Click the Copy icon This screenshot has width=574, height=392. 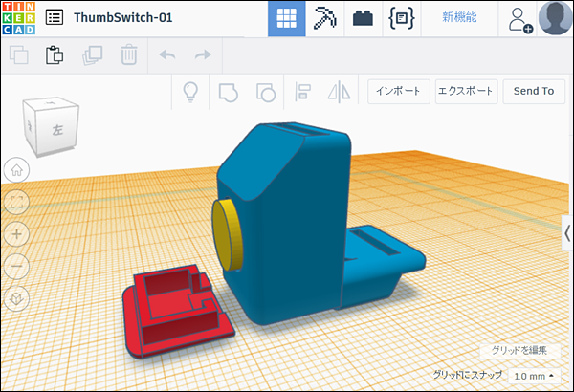pyautogui.click(x=19, y=54)
